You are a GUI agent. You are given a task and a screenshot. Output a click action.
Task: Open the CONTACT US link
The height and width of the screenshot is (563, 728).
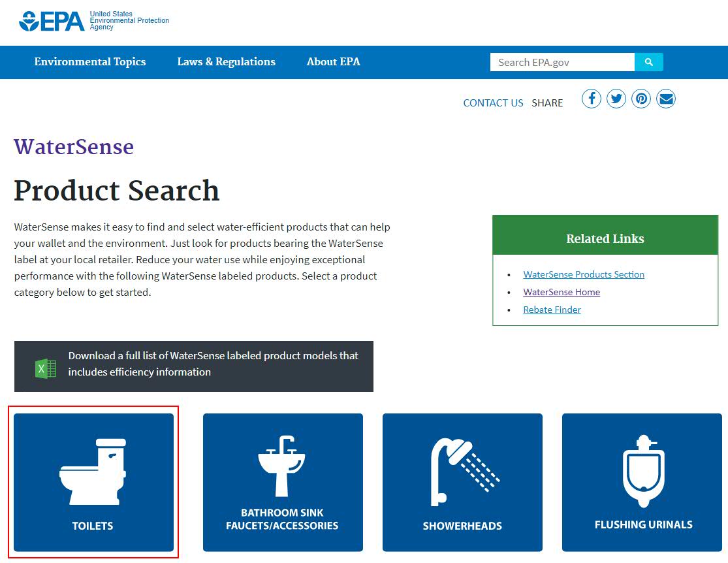[493, 103]
